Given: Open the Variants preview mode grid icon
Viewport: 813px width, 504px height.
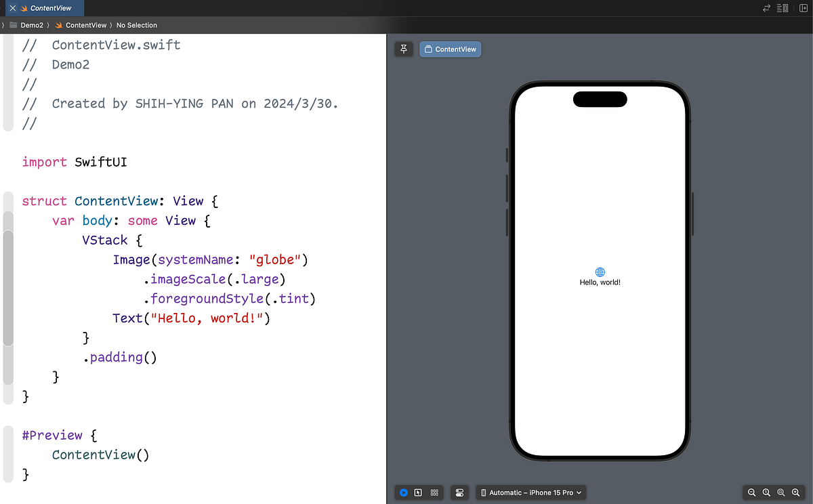Looking at the screenshot, I should pos(434,492).
